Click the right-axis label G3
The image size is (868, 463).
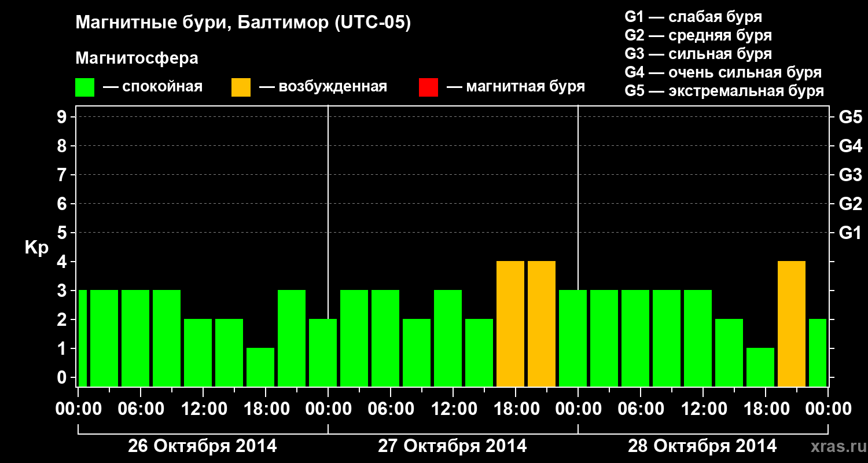click(851, 175)
